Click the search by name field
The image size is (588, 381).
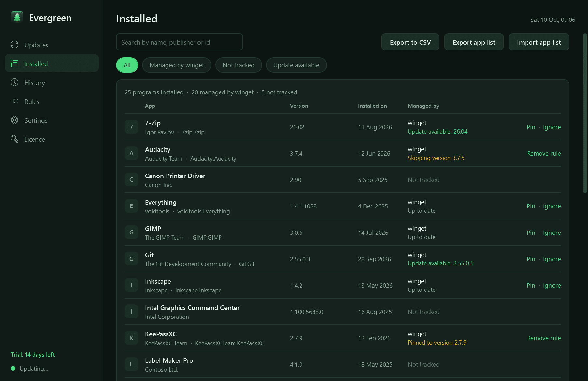(x=180, y=42)
